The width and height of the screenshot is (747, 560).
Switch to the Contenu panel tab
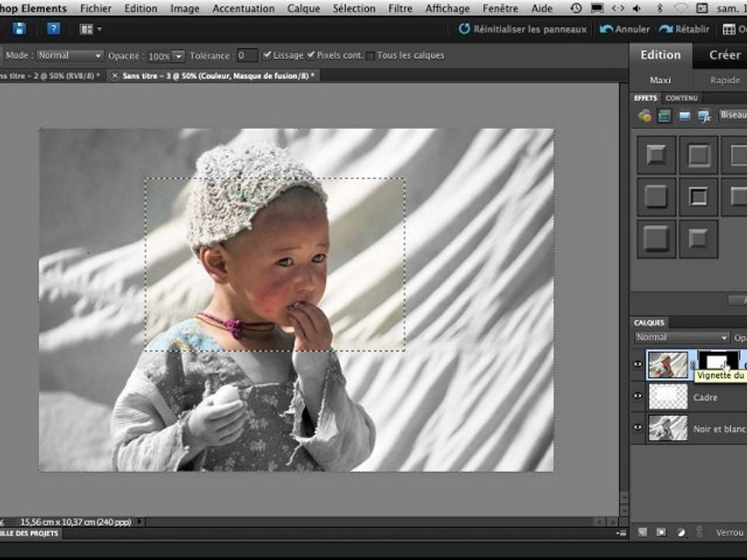click(x=682, y=98)
